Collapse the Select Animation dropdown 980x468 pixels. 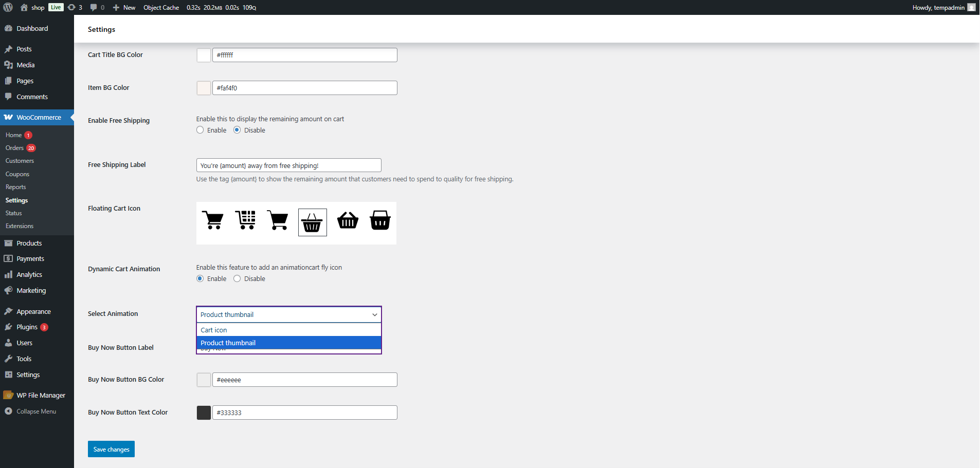click(288, 314)
